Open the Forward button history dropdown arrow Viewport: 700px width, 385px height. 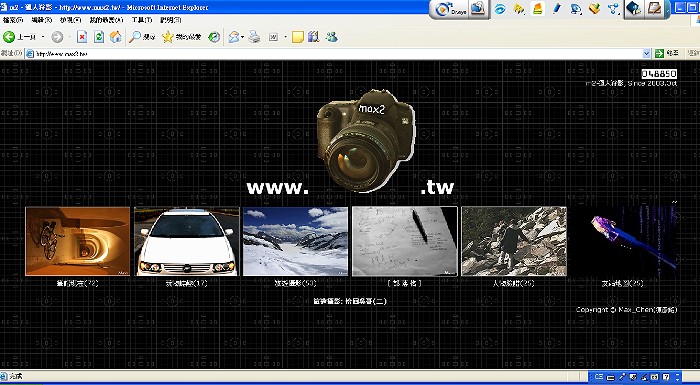(x=70, y=37)
